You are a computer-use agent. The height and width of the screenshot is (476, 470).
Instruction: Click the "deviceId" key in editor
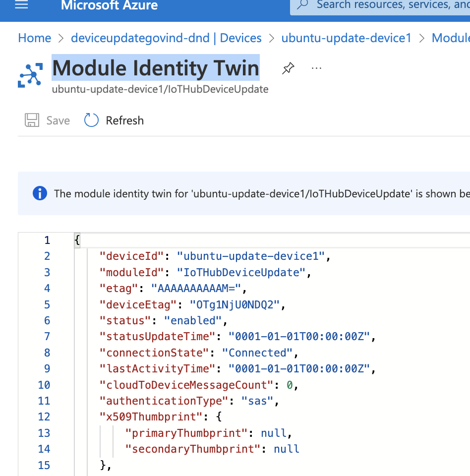point(132,256)
